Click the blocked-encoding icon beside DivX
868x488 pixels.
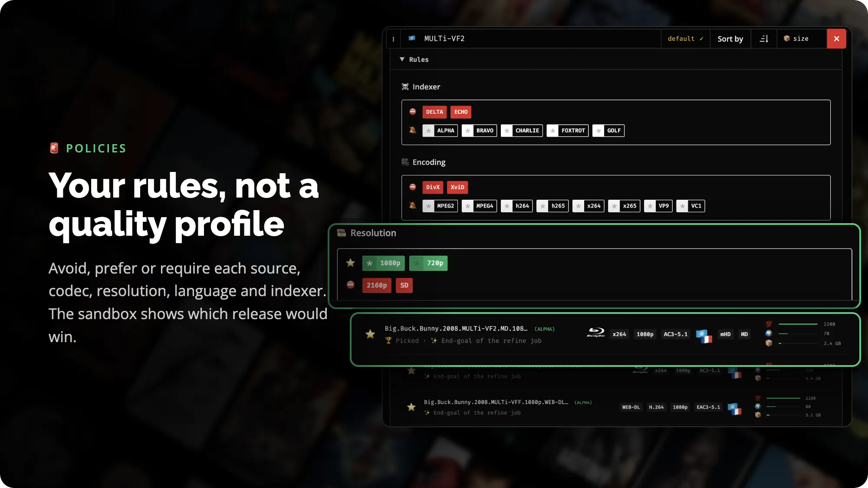[413, 187]
